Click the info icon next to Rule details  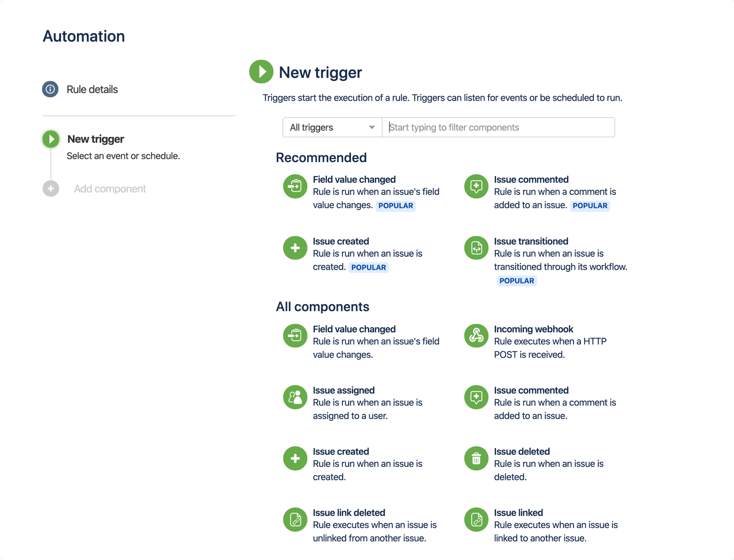coord(50,89)
